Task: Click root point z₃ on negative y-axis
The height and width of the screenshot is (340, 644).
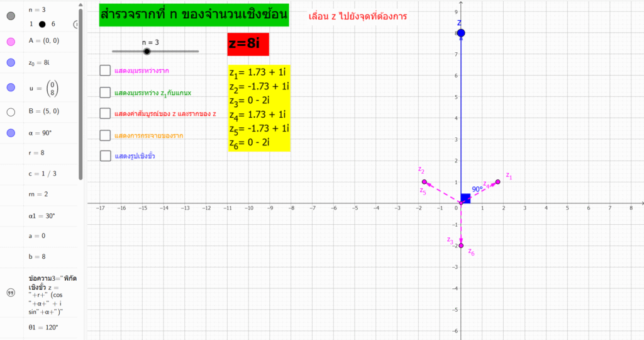Action: pos(461,246)
